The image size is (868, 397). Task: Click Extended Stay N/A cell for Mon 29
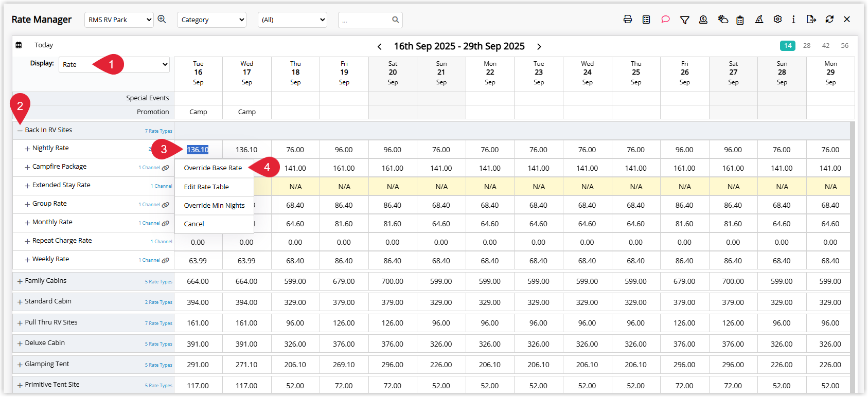tap(830, 187)
